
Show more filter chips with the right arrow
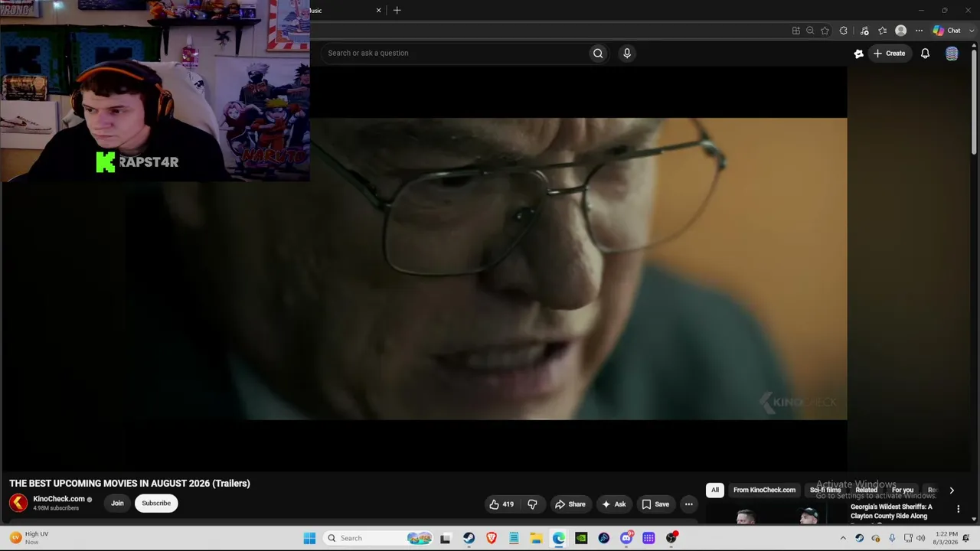point(952,491)
